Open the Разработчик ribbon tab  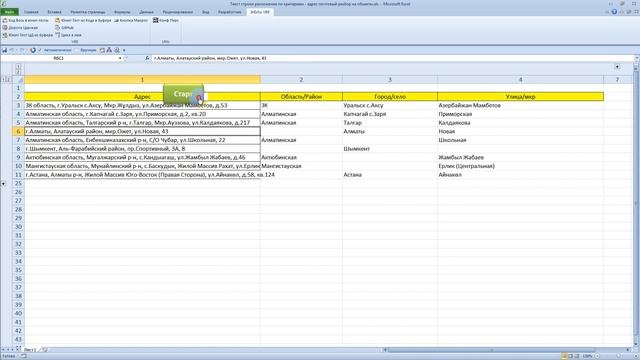(x=229, y=12)
